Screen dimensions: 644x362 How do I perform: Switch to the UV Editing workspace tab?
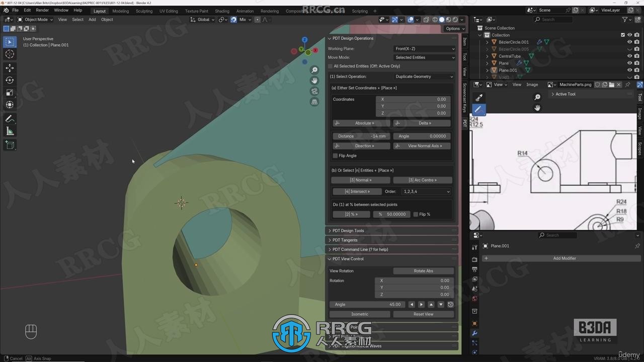pyautogui.click(x=169, y=11)
